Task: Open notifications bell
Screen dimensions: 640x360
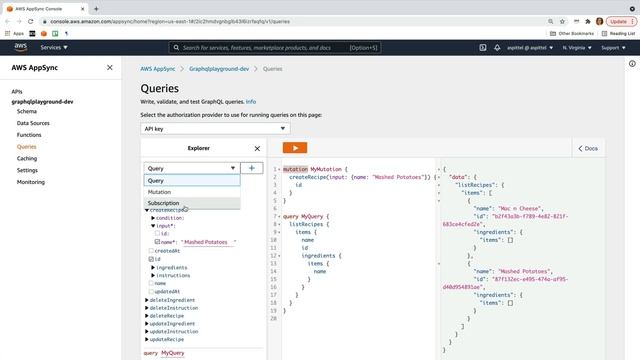Action: pos(497,48)
